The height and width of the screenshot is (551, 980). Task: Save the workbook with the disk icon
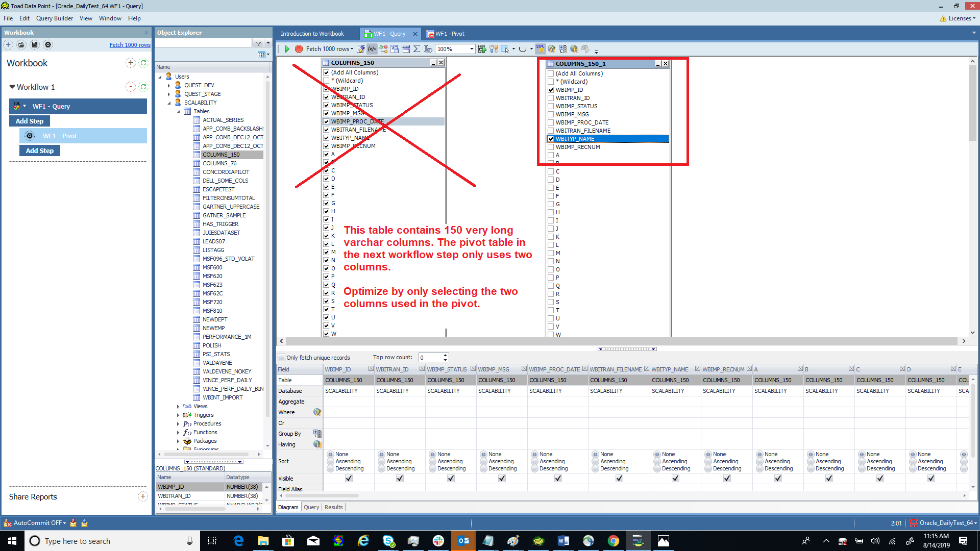click(35, 45)
